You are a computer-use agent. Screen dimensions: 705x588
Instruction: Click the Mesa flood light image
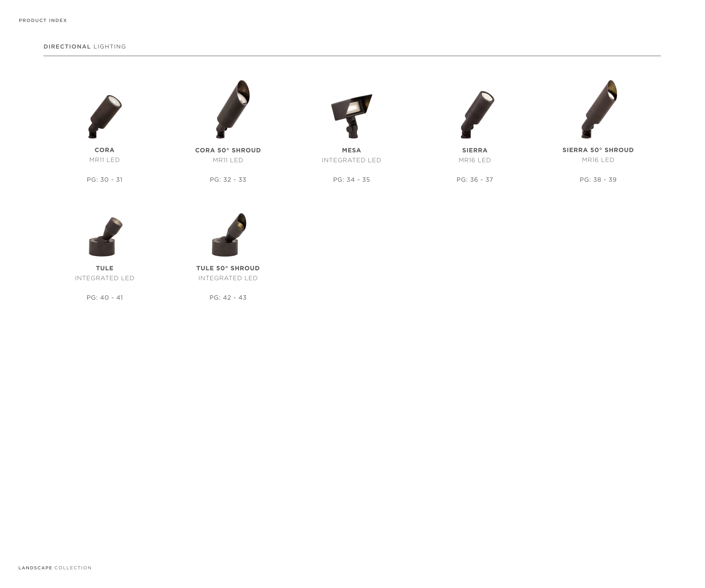click(351, 115)
